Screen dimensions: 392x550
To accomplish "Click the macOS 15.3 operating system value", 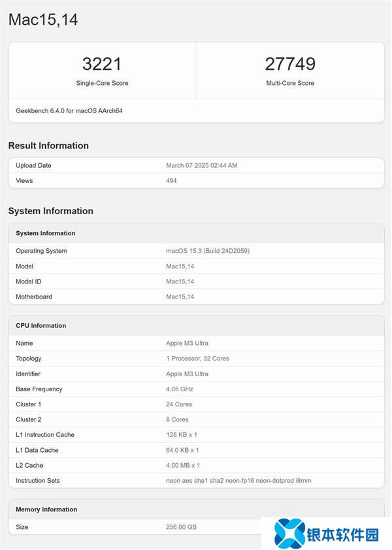I will coord(208,251).
